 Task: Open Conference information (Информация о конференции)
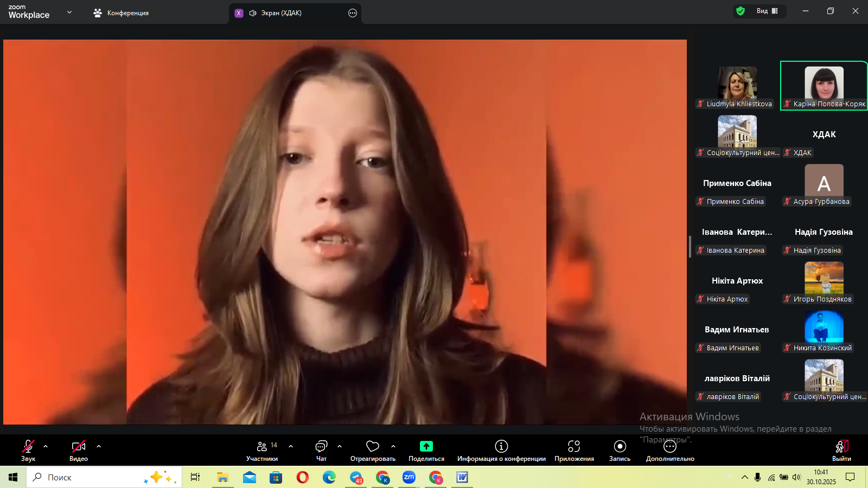[501, 446]
